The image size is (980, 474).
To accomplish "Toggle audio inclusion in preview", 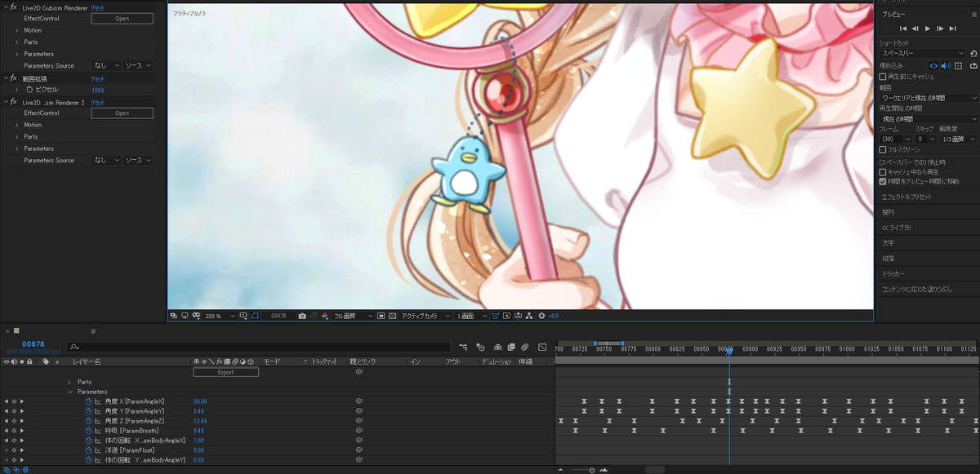I will click(946, 65).
